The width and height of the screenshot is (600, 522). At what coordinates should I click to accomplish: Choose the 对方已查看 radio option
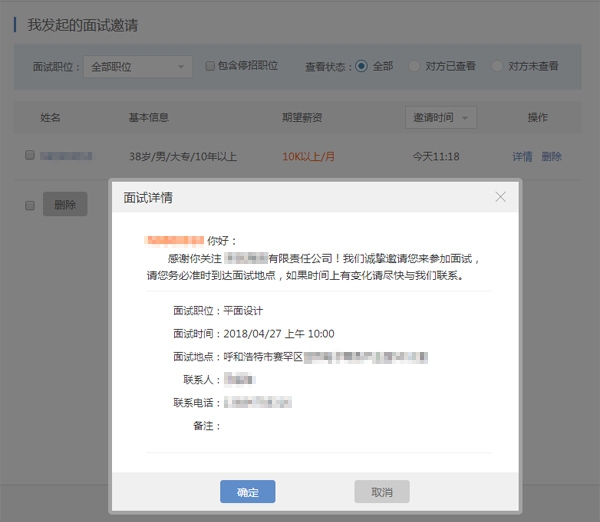414,66
